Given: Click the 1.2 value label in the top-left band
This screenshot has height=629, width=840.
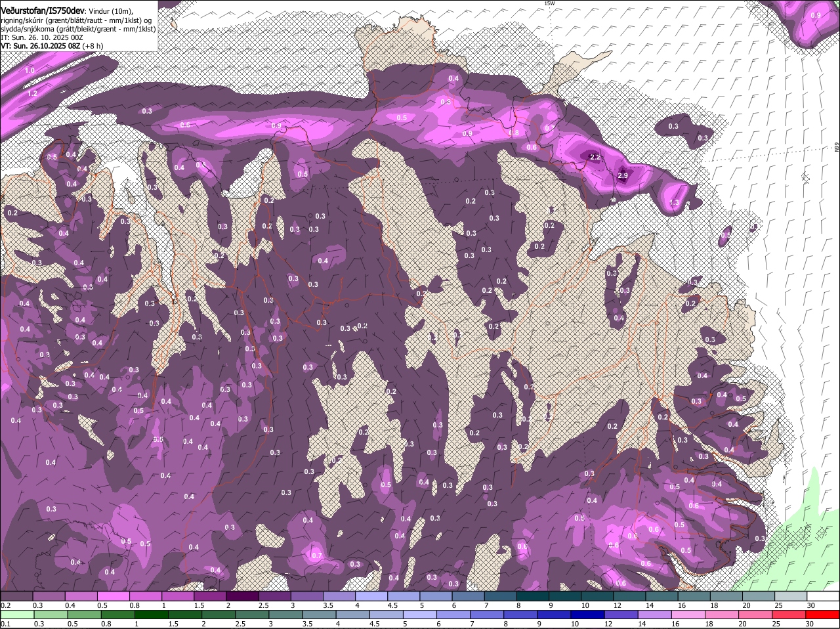Looking at the screenshot, I should point(33,93).
